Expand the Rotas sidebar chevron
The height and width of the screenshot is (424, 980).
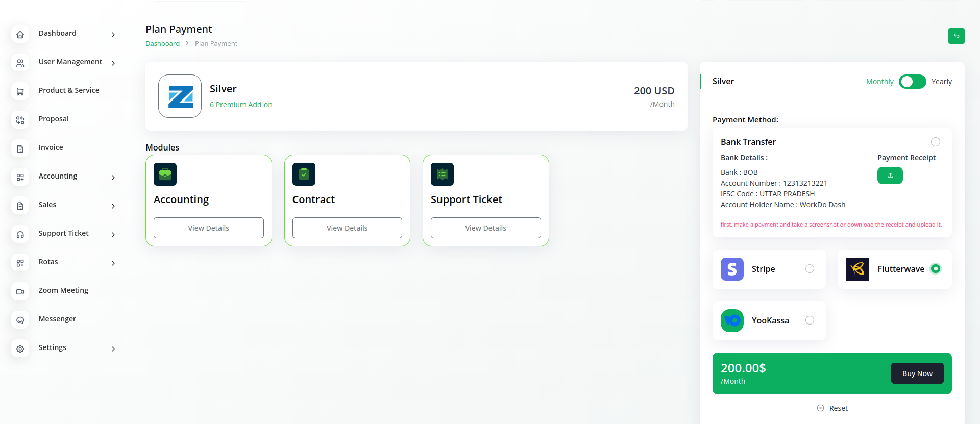pyautogui.click(x=113, y=263)
